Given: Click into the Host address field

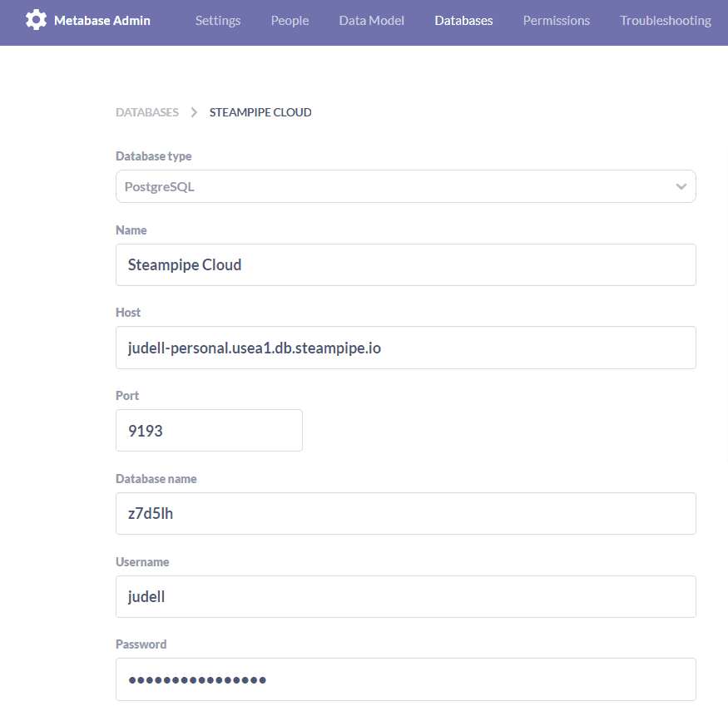Looking at the screenshot, I should pos(406,348).
